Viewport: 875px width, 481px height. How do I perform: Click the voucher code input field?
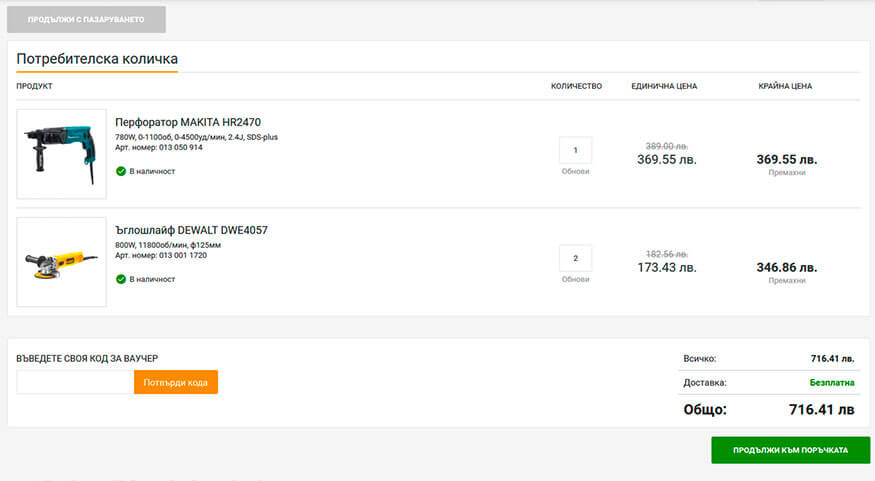(x=75, y=382)
